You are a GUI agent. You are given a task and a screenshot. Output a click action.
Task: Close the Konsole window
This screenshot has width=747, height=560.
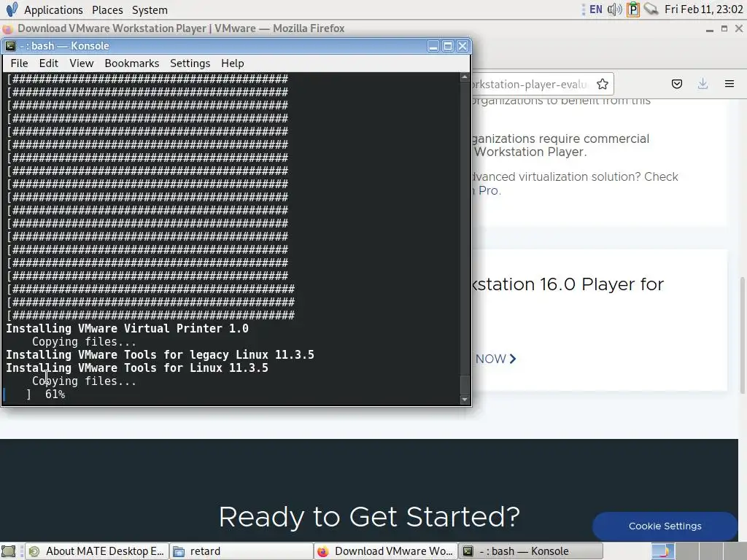(462, 46)
